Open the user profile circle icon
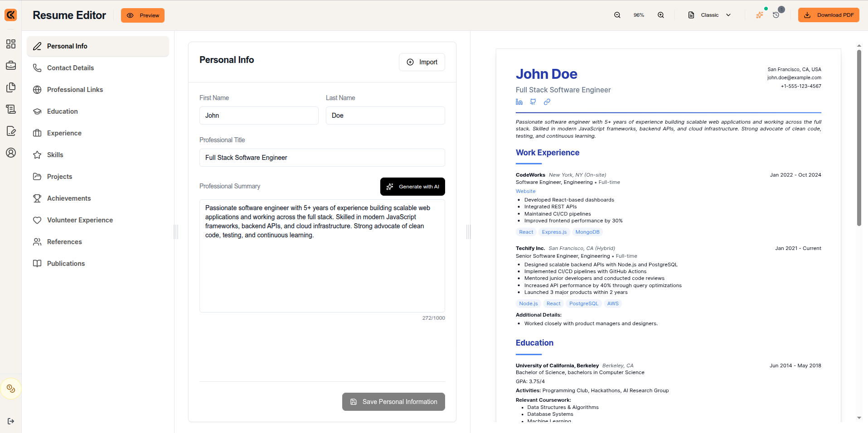 tap(11, 153)
